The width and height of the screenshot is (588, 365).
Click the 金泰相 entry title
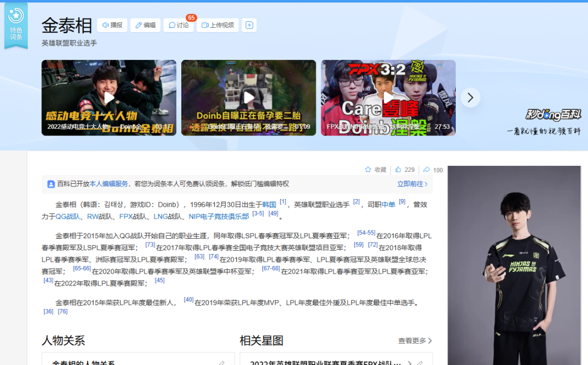pos(67,26)
